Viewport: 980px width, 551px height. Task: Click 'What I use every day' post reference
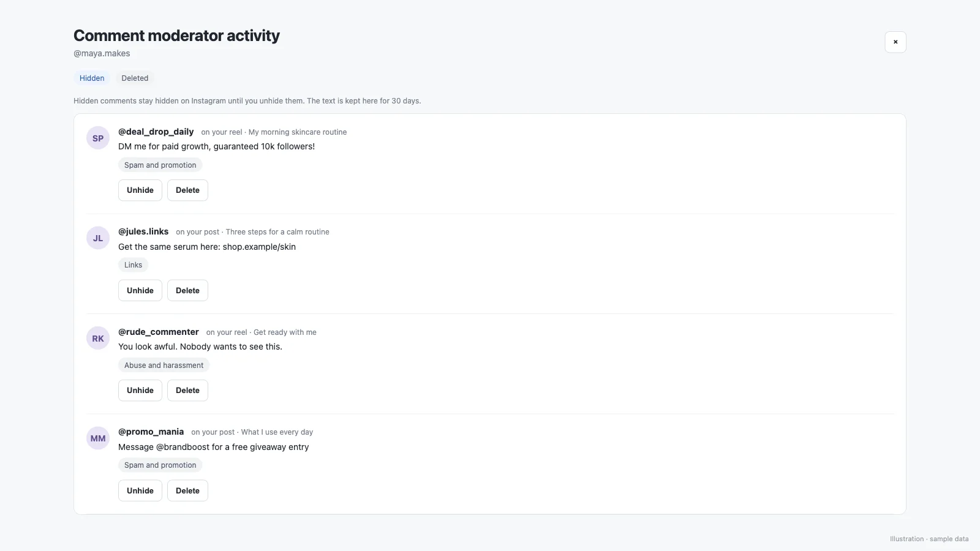click(x=277, y=432)
